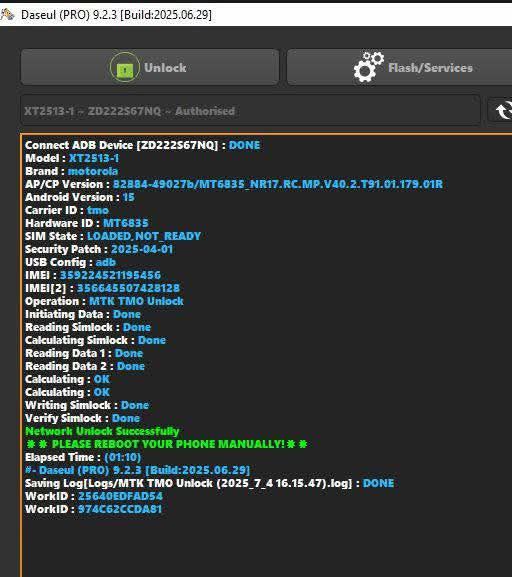
Task: Click the Carrier ID value tmo
Action: [x=98, y=210]
